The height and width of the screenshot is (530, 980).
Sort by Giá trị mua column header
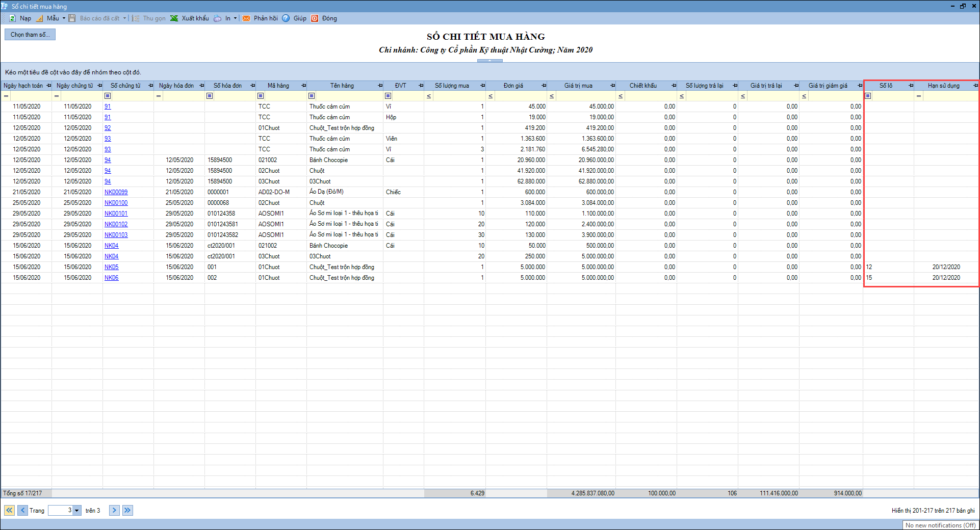pyautogui.click(x=578, y=86)
